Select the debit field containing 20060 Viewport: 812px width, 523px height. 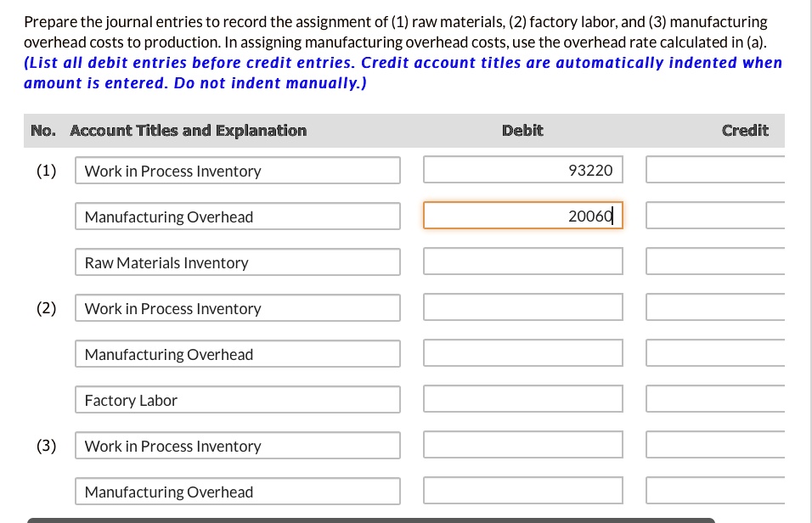(x=522, y=215)
